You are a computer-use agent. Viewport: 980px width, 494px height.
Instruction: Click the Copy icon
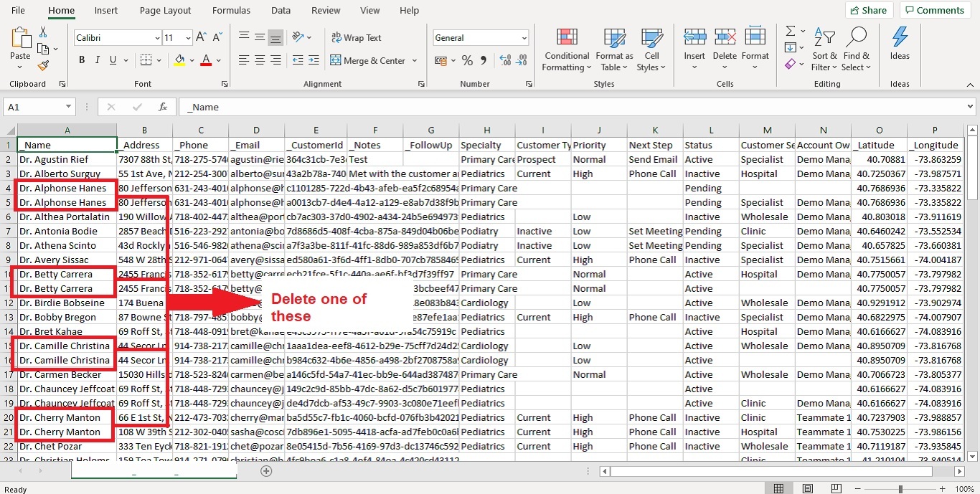pos(43,49)
